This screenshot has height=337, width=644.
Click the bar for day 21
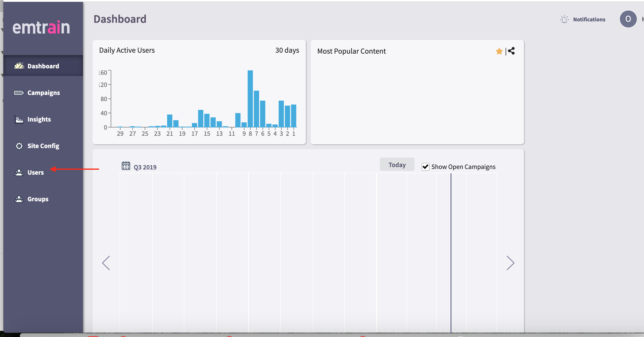click(170, 121)
